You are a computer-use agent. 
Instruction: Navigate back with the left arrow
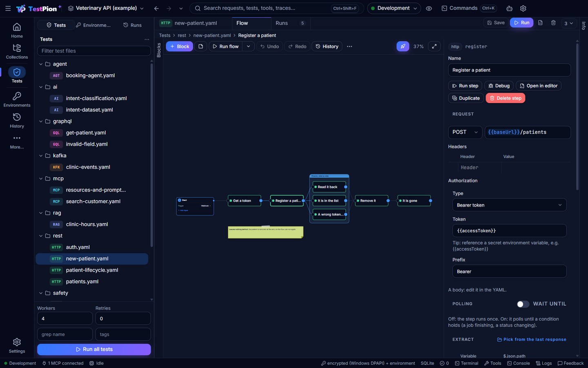(x=156, y=8)
